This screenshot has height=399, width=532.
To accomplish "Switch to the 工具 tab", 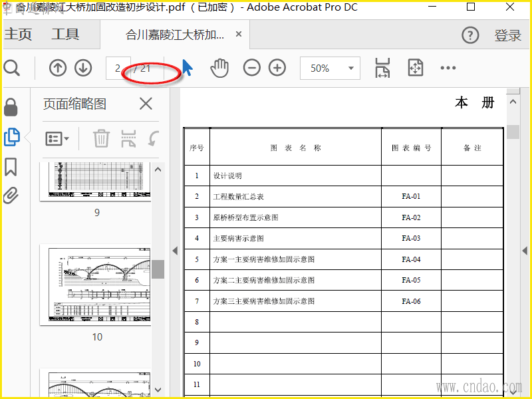I will click(65, 34).
